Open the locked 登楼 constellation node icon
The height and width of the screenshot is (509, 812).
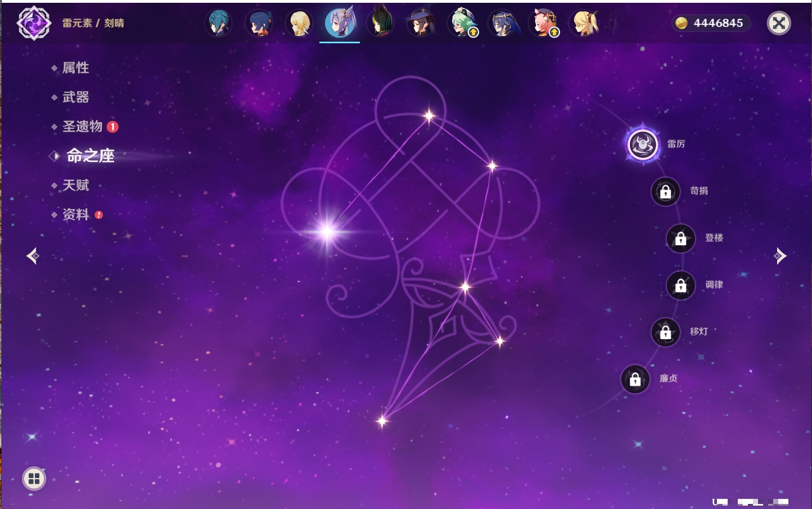680,238
